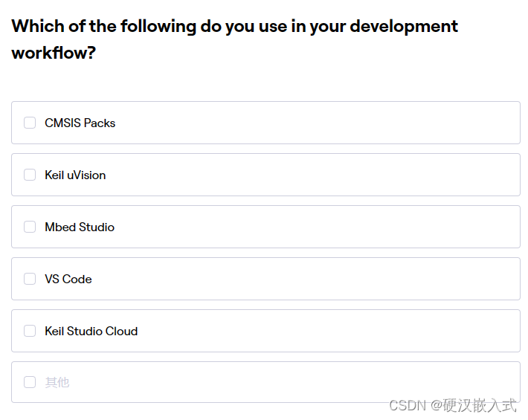Check the Mbed Studio box
The image size is (528, 420).
(30, 227)
